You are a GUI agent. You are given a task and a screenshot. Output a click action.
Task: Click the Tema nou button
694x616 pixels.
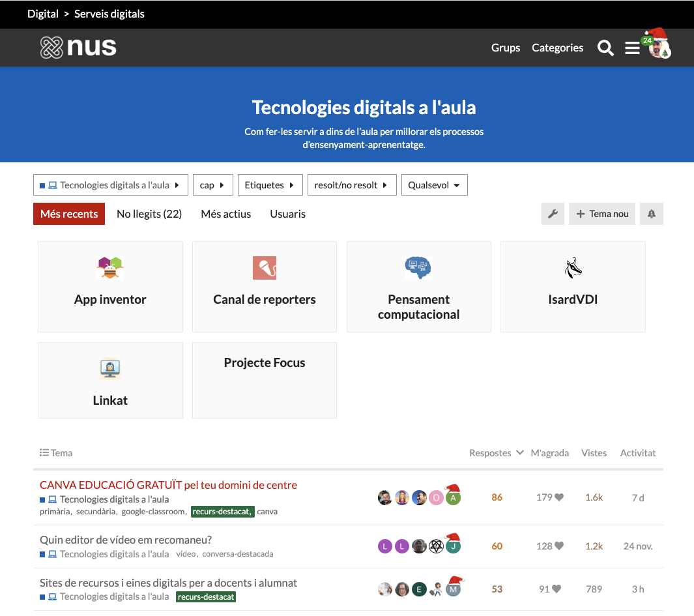pyautogui.click(x=602, y=214)
